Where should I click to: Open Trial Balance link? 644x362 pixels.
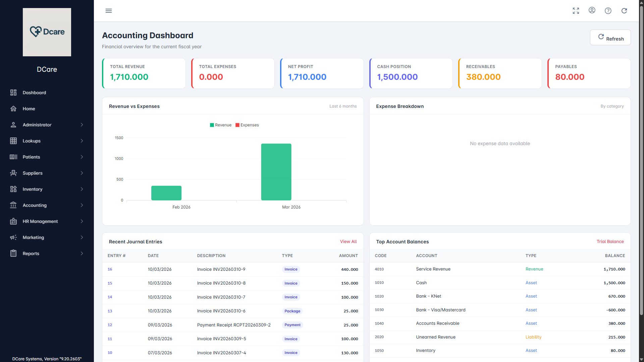pos(610,241)
